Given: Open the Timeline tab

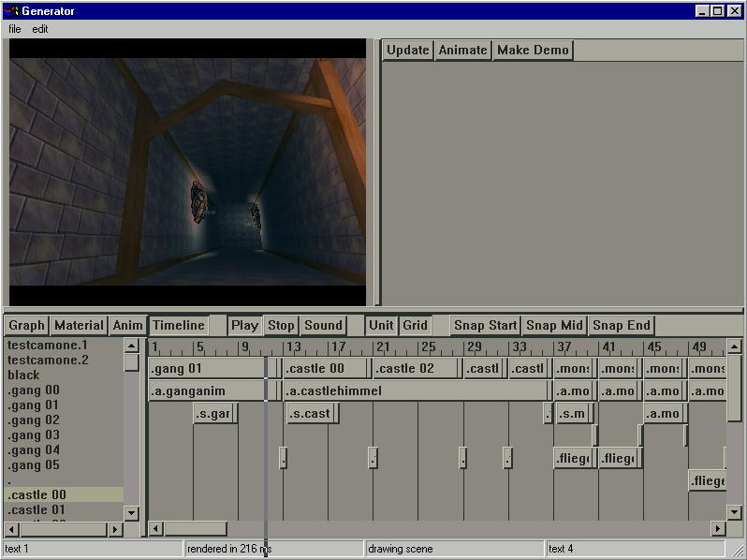Looking at the screenshot, I should 178,326.
